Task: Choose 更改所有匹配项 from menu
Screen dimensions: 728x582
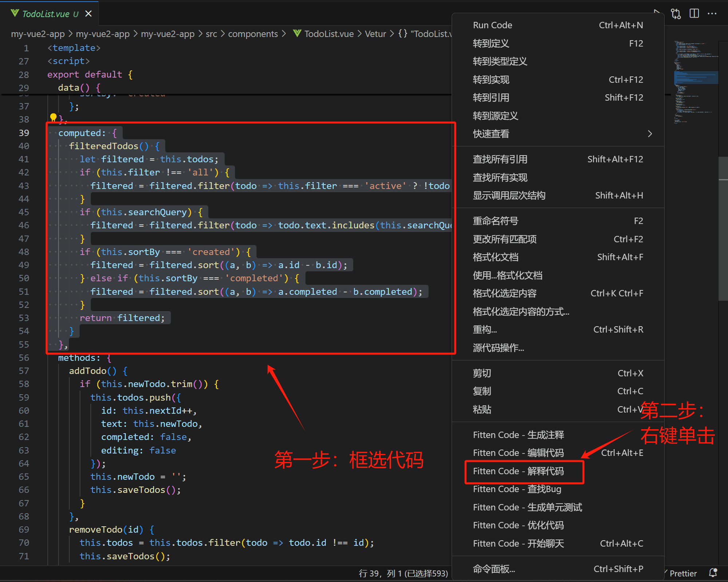Action: click(x=558, y=239)
